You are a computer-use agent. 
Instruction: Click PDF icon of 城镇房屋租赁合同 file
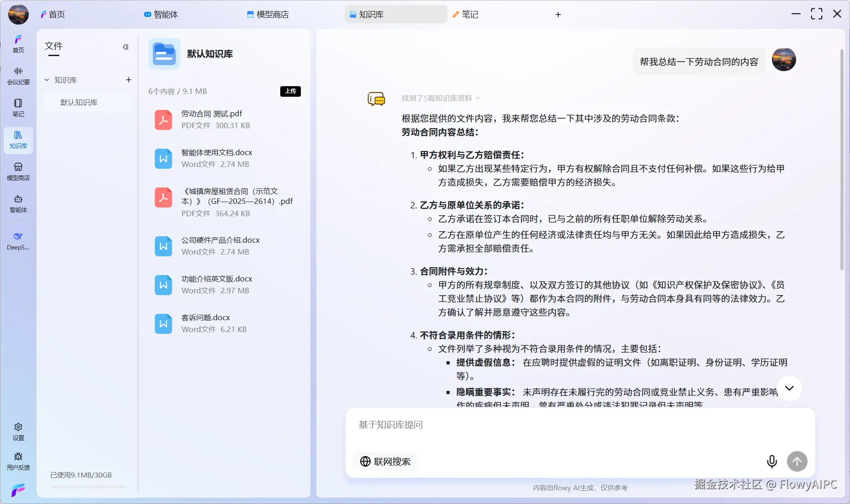point(163,197)
